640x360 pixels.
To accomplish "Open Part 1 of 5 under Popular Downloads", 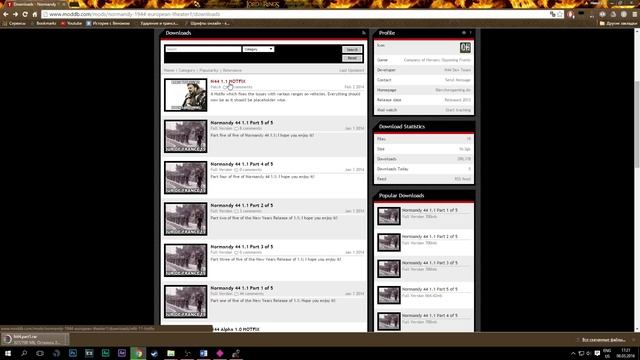I will (x=430, y=210).
